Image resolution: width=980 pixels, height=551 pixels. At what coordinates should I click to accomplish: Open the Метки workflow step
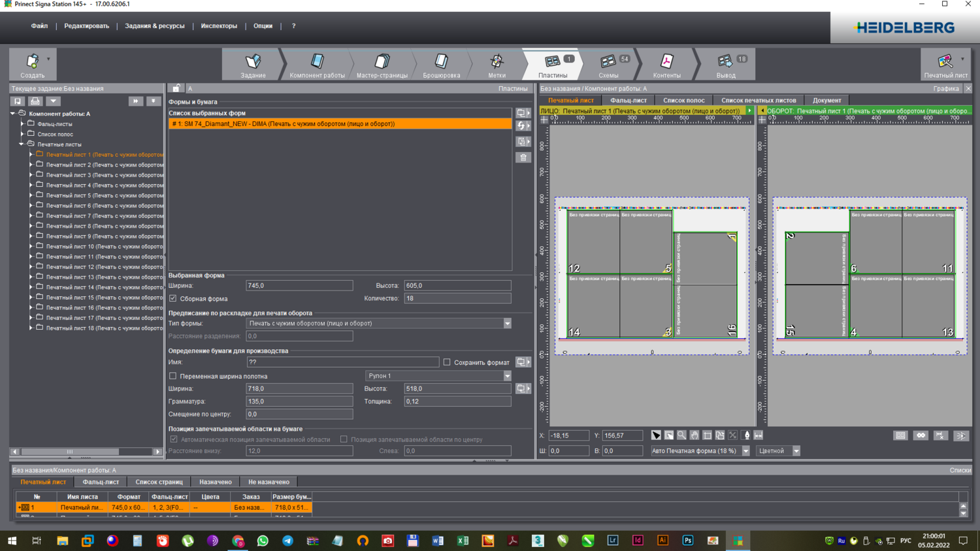point(497,66)
